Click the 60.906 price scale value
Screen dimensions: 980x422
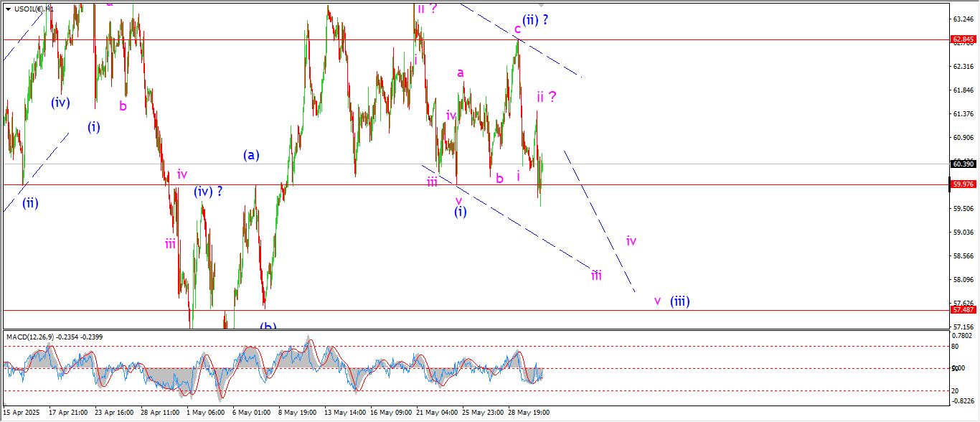tap(962, 137)
